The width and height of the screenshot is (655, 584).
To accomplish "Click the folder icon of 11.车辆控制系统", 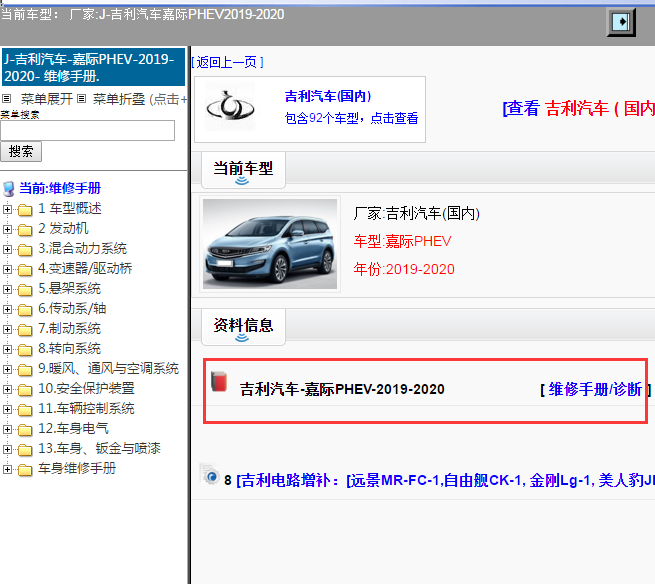I will pyautogui.click(x=25, y=410).
